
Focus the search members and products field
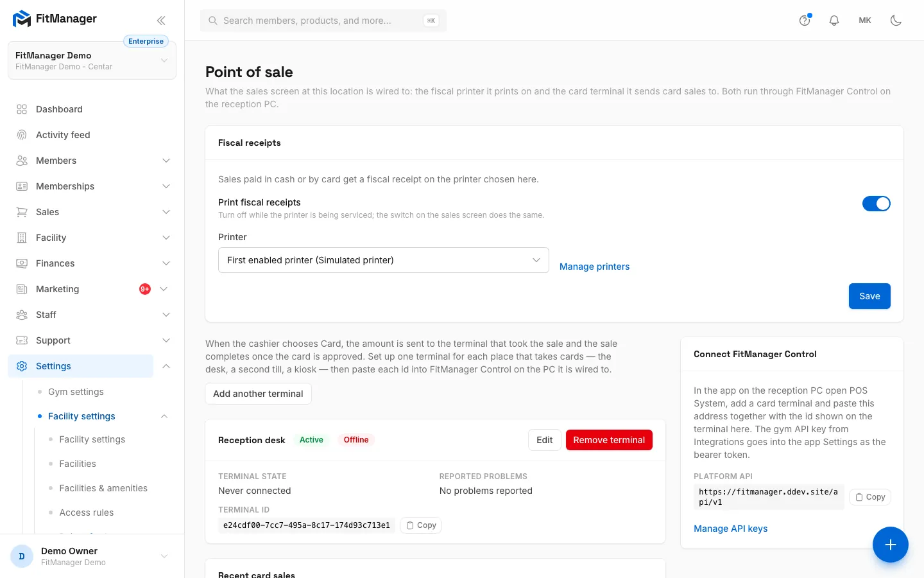[323, 21]
